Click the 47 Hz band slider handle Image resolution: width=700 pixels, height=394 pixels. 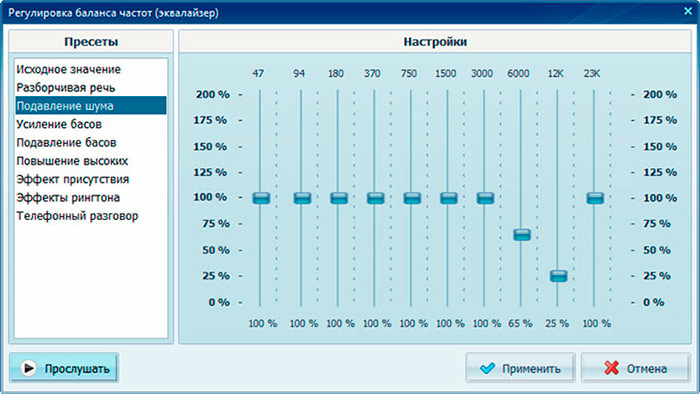click(x=261, y=198)
